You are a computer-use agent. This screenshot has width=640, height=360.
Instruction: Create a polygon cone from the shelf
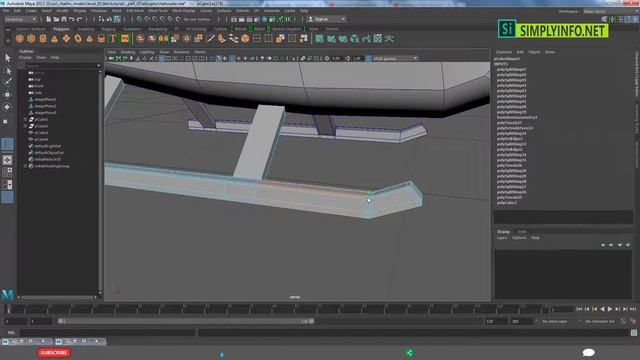54,39
